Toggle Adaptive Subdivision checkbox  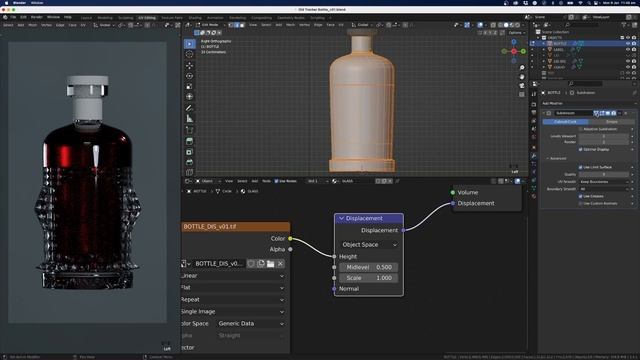coord(580,129)
